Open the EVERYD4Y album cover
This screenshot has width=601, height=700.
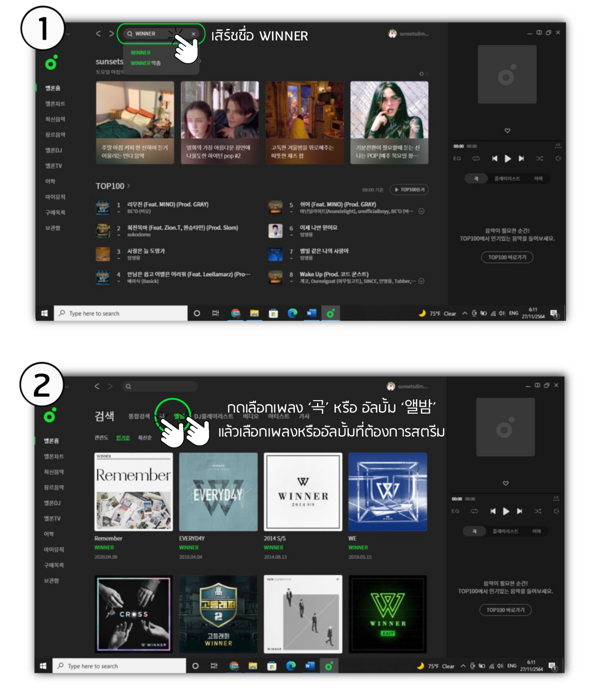point(218,492)
